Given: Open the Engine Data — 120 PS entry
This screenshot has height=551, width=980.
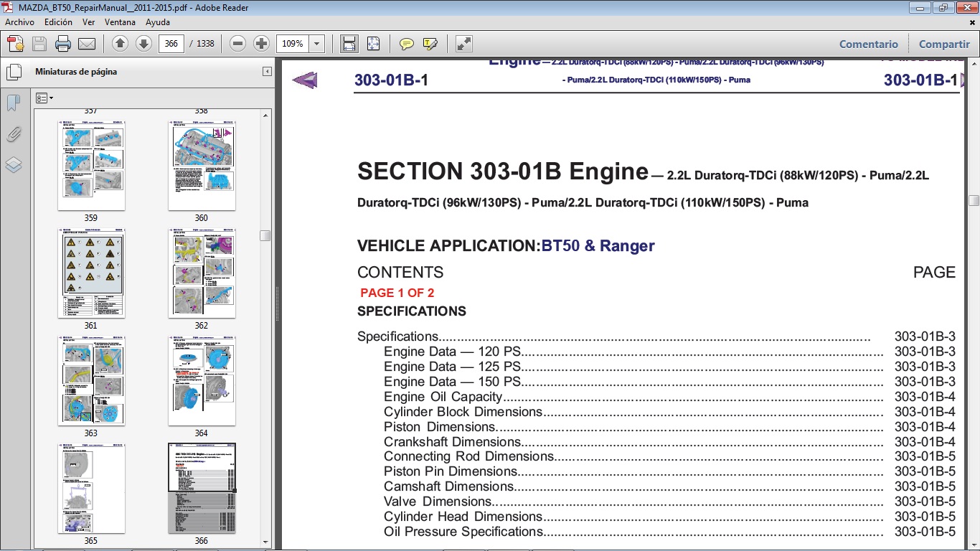Looking at the screenshot, I should click(669, 352).
